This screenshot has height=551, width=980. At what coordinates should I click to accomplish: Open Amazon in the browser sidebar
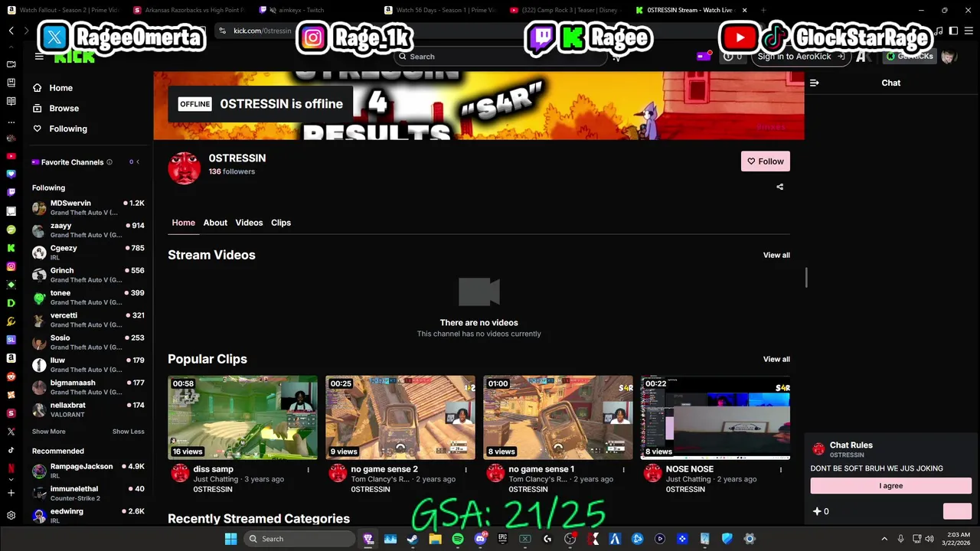point(11,358)
